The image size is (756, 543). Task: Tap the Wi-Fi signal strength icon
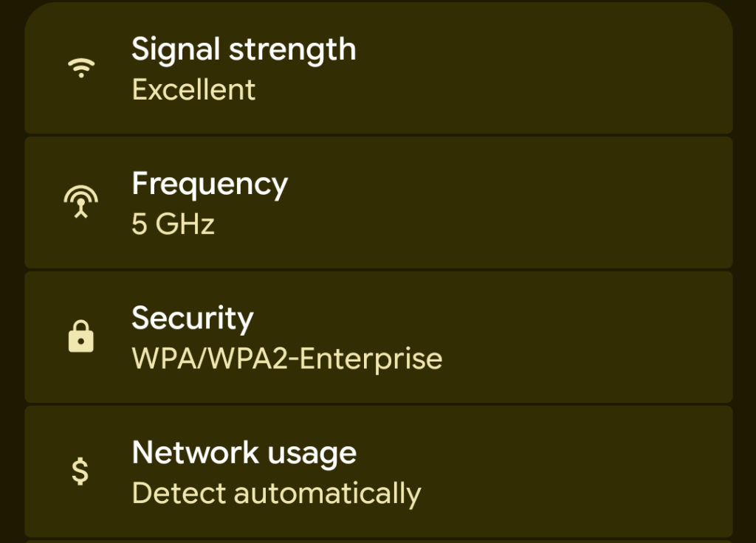(81, 69)
